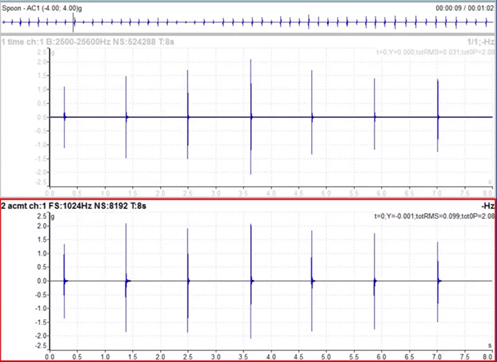Click the 00:00:09 / 00:01:02 time counter
The image size is (497, 362).
click(x=464, y=8)
